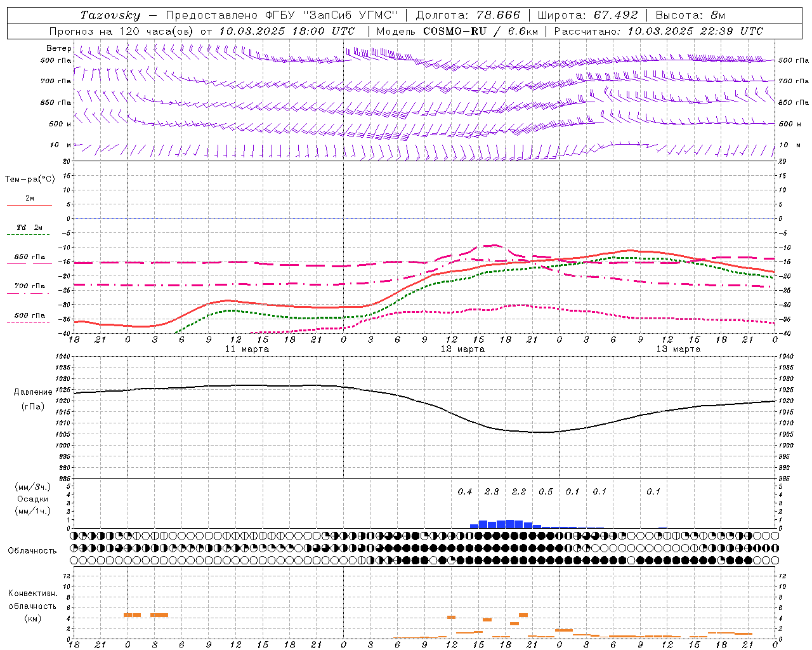Click the 11 марта date label
Screen dimensions: 812x650
247,349
